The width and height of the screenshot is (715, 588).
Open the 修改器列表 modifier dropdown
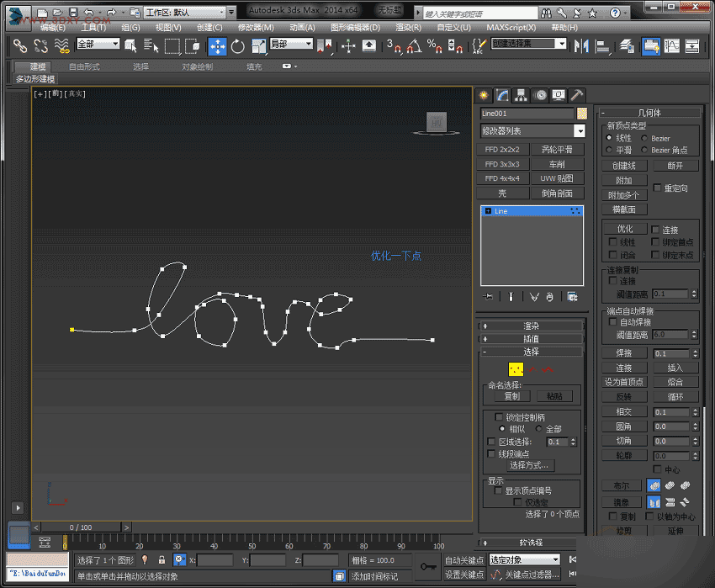tap(532, 131)
